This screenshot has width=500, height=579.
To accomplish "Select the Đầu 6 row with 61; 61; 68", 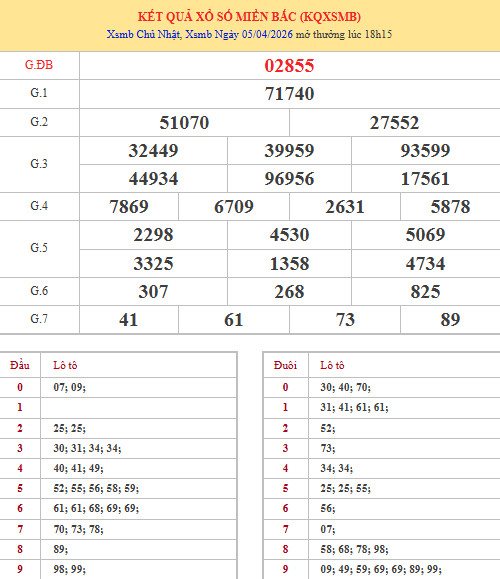I will pyautogui.click(x=118, y=508).
